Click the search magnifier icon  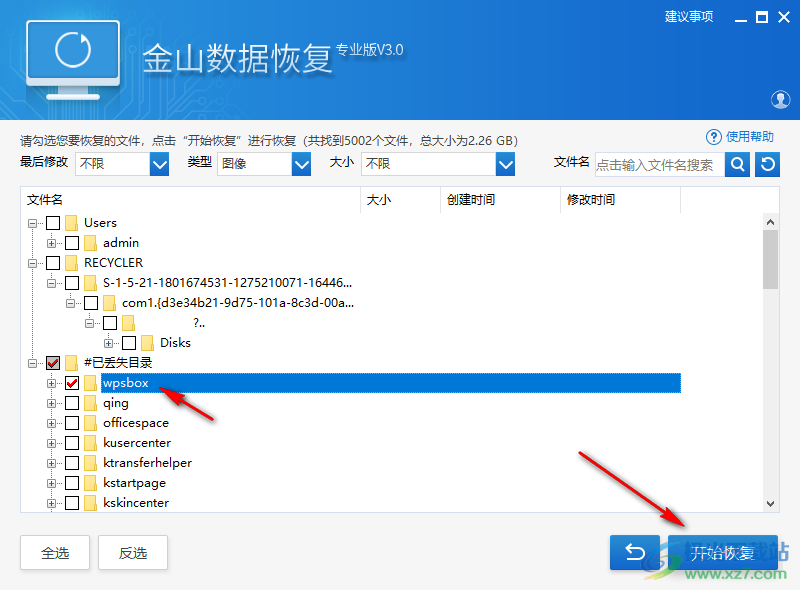coord(737,164)
